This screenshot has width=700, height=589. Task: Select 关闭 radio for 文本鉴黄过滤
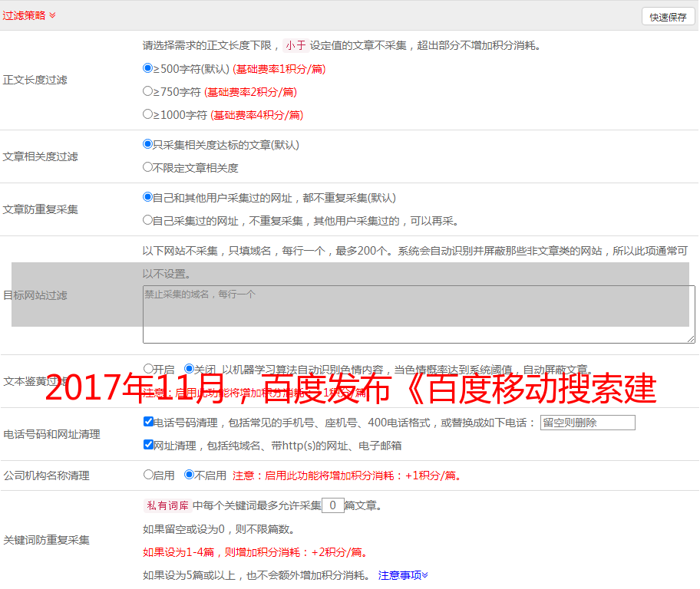coord(189,369)
